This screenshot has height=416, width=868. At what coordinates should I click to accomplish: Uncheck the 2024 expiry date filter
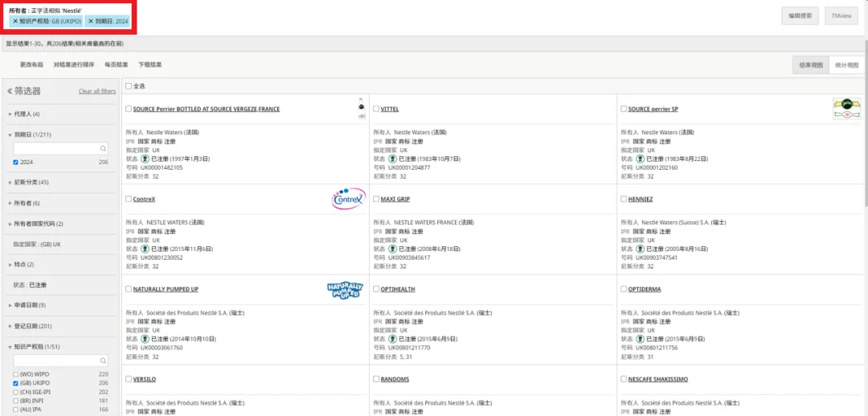tap(15, 163)
